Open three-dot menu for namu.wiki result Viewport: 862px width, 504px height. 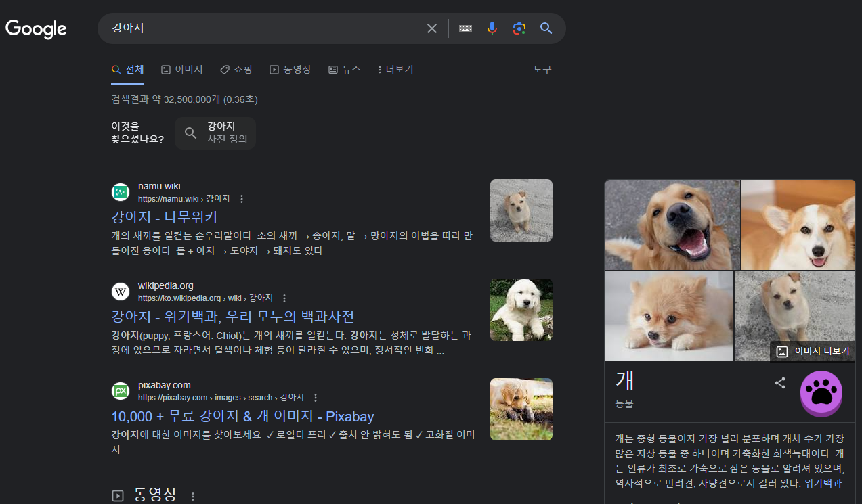point(242,199)
